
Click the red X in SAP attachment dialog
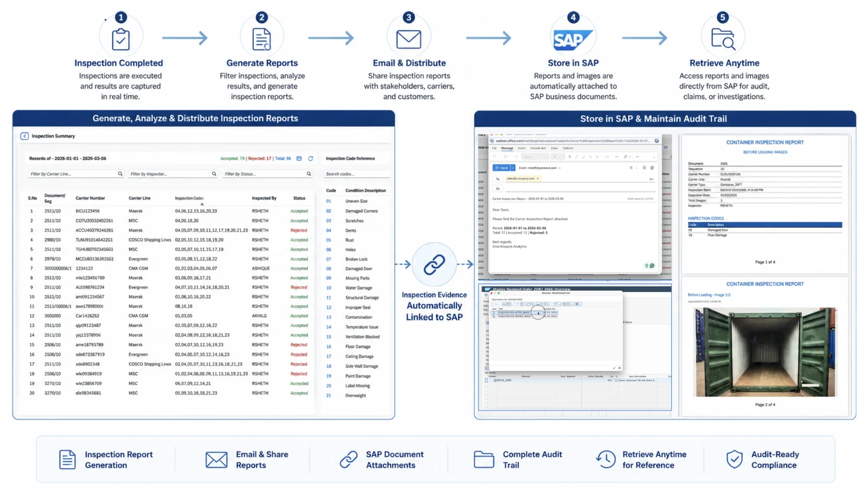[620, 368]
